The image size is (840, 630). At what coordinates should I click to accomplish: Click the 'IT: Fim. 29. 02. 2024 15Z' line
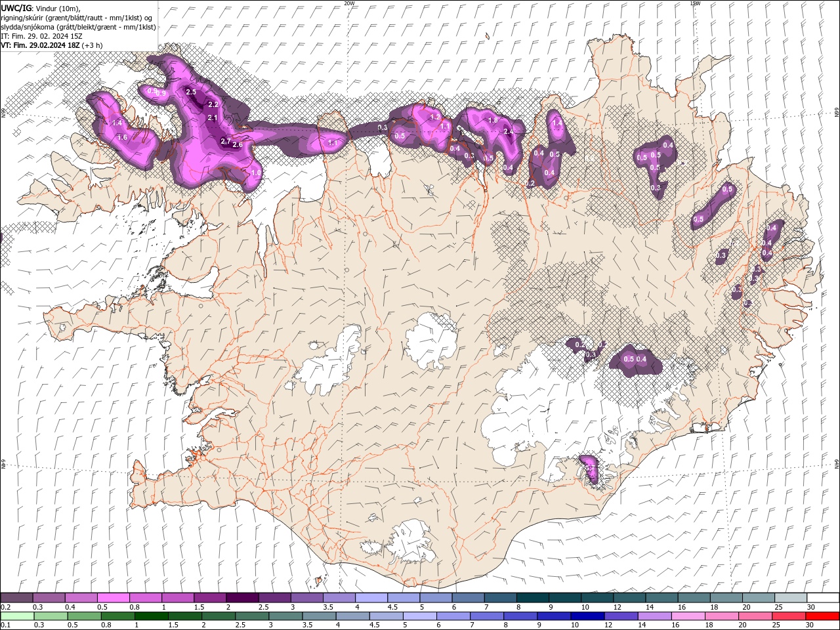(41, 36)
